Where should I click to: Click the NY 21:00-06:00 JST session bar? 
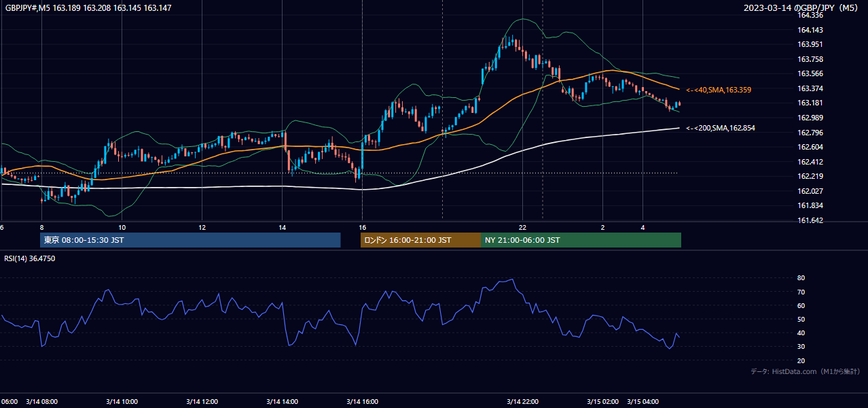(581, 240)
